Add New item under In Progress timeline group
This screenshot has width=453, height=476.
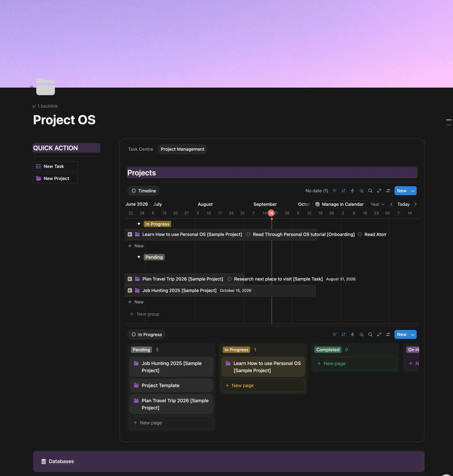click(x=136, y=246)
